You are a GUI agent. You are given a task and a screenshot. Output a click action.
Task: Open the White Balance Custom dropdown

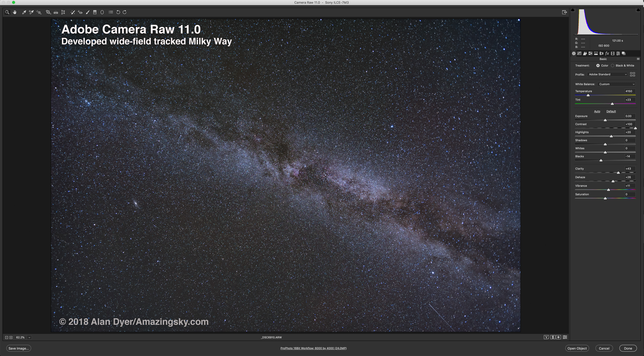point(616,84)
